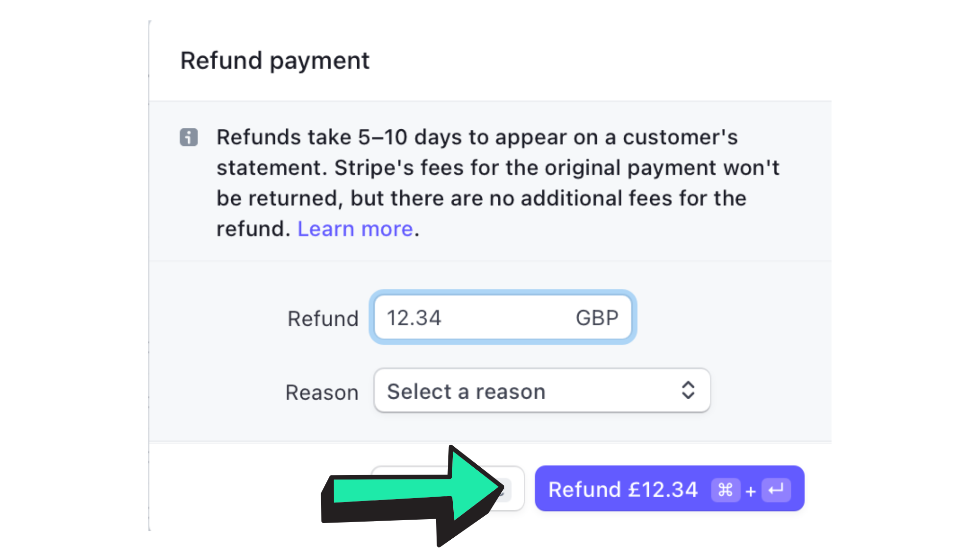Click the 'Reason' field label
Screen dimensions: 980x551
tap(322, 392)
